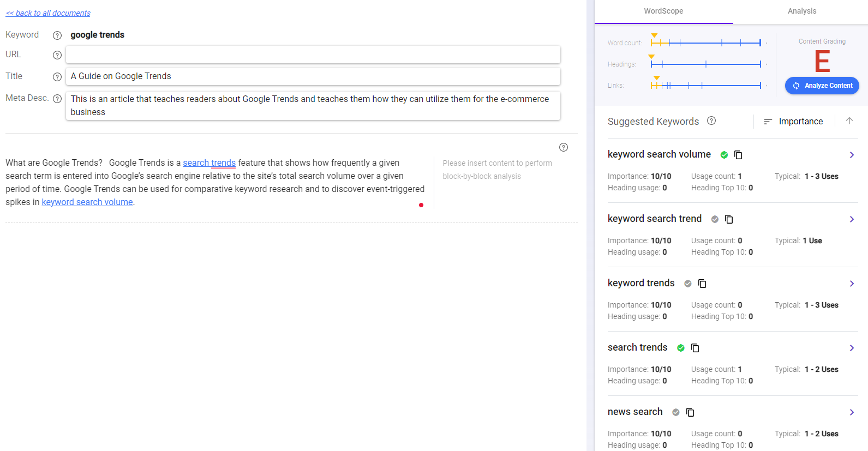
Task: Copy 'keyword trends' keyword to clipboard
Action: click(x=702, y=284)
